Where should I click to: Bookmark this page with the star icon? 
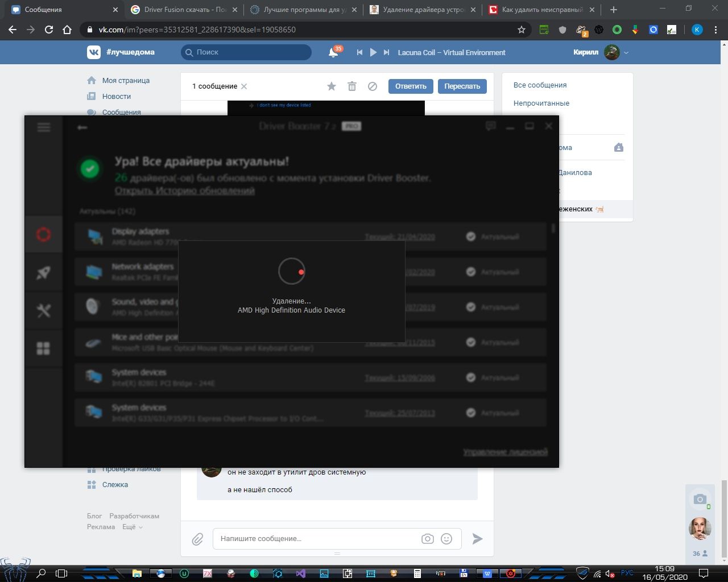pos(522,30)
